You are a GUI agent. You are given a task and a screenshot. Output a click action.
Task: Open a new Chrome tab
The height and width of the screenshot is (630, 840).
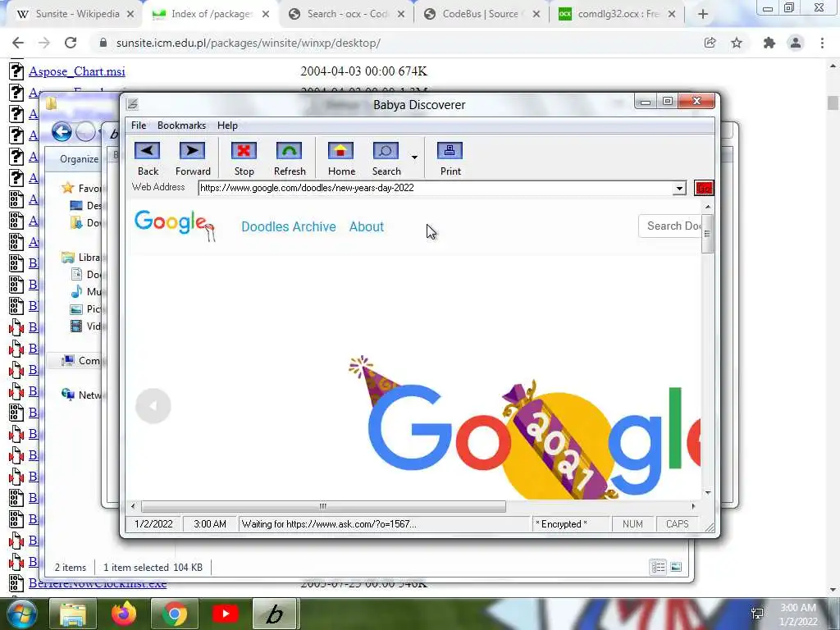pos(703,15)
